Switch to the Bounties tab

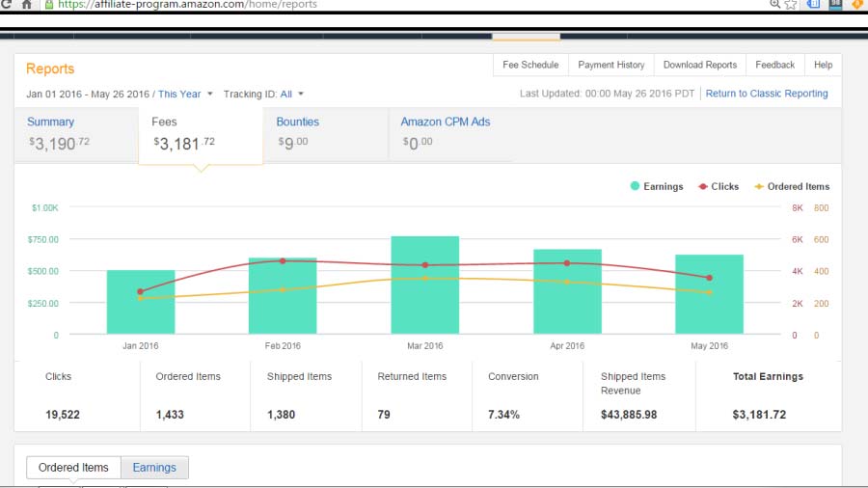[326, 134]
